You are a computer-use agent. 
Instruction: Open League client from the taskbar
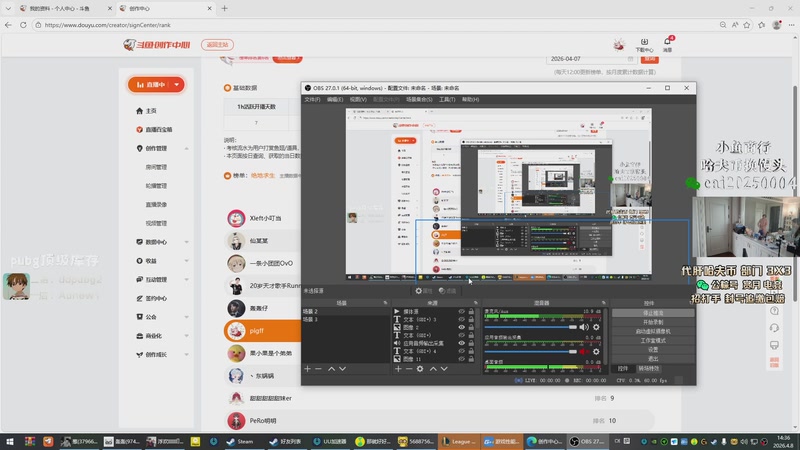(x=458, y=441)
